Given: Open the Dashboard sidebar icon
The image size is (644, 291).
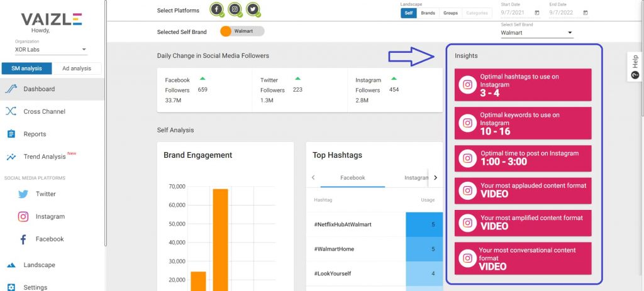Looking at the screenshot, I should pos(11,89).
